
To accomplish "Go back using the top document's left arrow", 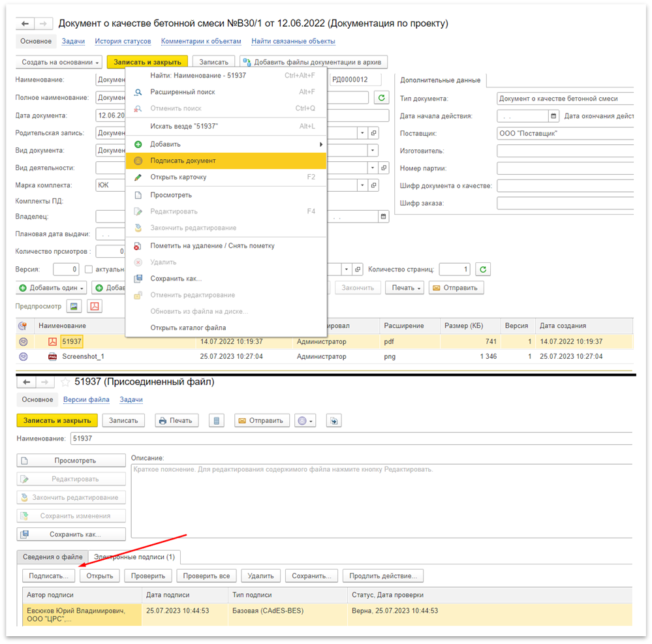I will coord(25,23).
